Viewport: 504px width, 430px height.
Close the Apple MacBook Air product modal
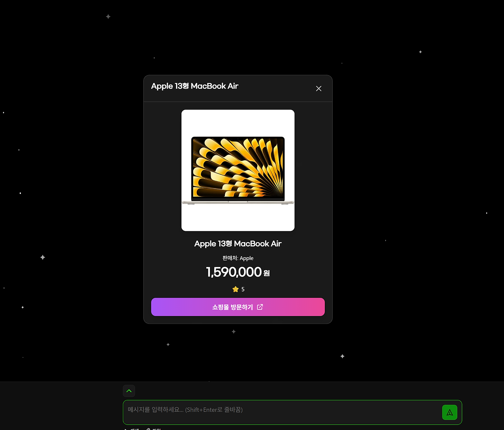click(x=319, y=89)
